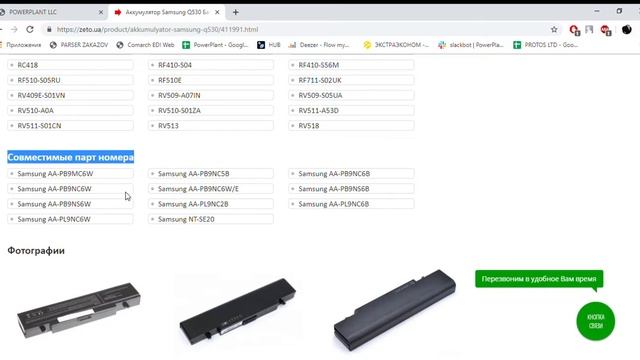
Task: Click the zeto.ua address bar
Action: click(x=158, y=29)
